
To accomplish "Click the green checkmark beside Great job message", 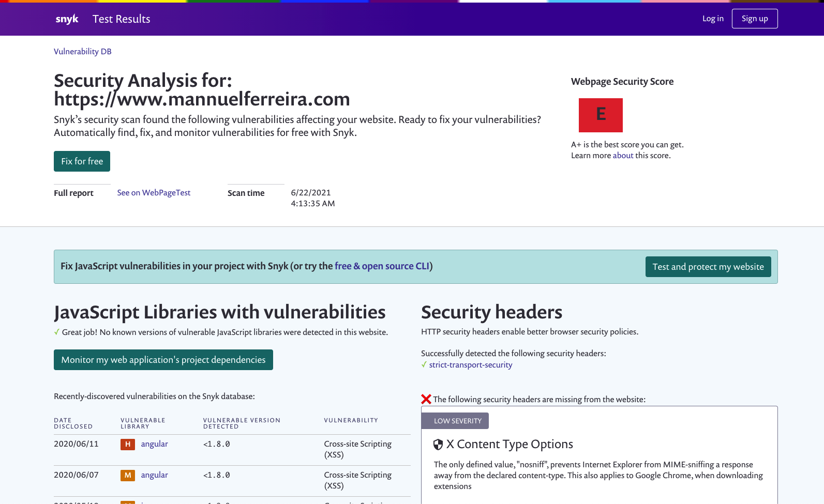I will [57, 332].
